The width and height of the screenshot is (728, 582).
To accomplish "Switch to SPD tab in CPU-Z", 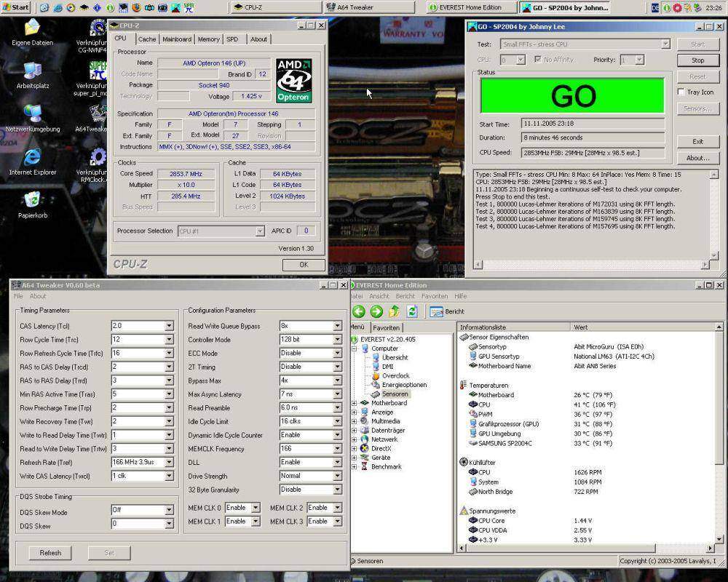I will click(232, 39).
